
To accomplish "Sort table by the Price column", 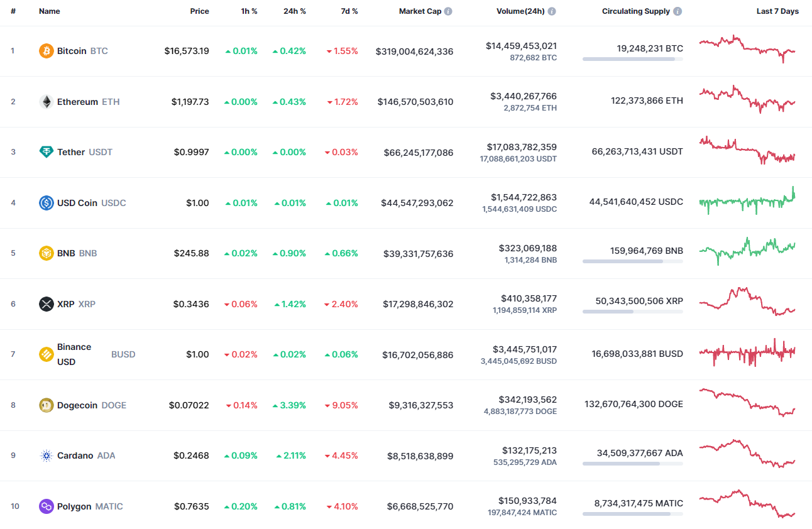I will (199, 11).
